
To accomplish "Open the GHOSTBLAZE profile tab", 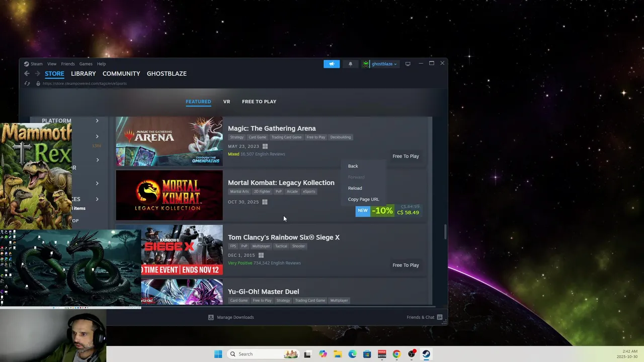I will 167,73.
